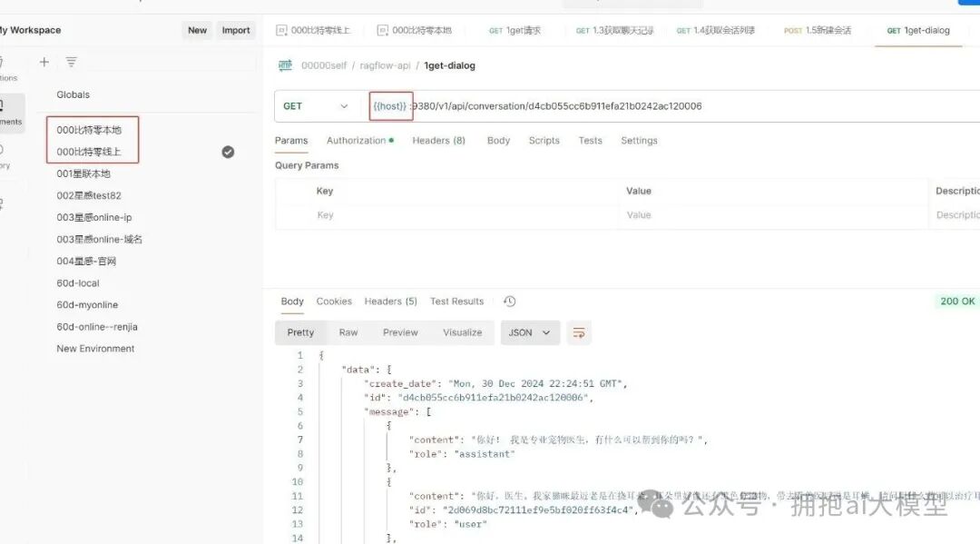The height and width of the screenshot is (544, 980).
Task: Toggle the line-wrap icon in the response viewer
Action: click(x=579, y=332)
